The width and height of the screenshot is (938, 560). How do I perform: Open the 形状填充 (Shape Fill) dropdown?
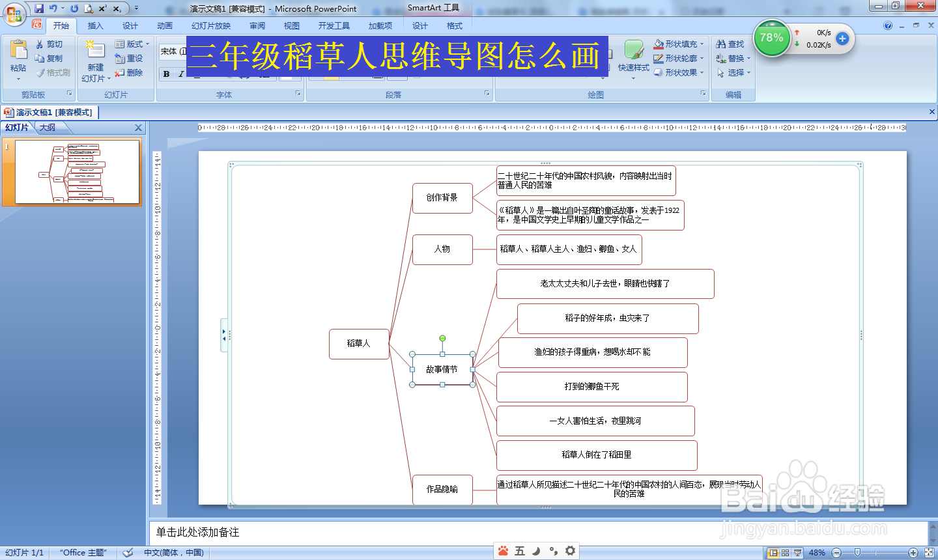pos(680,44)
